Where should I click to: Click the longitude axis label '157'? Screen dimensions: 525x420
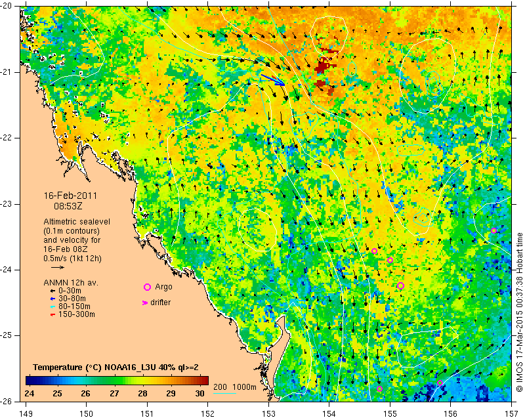pyautogui.click(x=512, y=414)
